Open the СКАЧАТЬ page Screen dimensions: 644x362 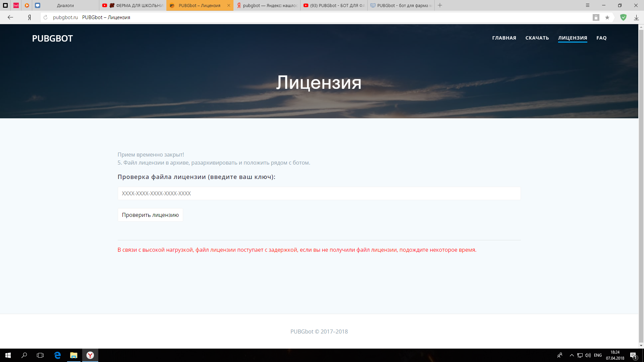coord(537,38)
